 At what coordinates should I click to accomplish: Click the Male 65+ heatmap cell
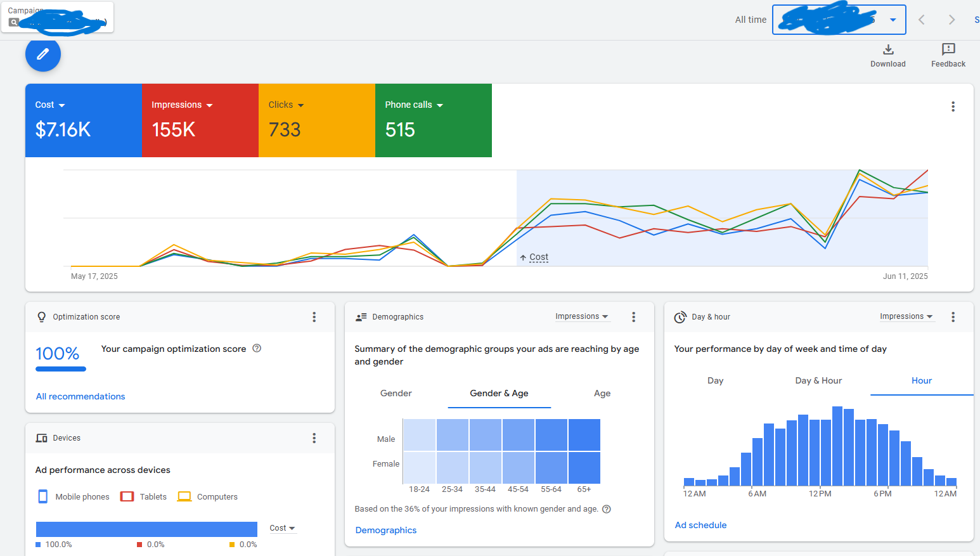(584, 435)
